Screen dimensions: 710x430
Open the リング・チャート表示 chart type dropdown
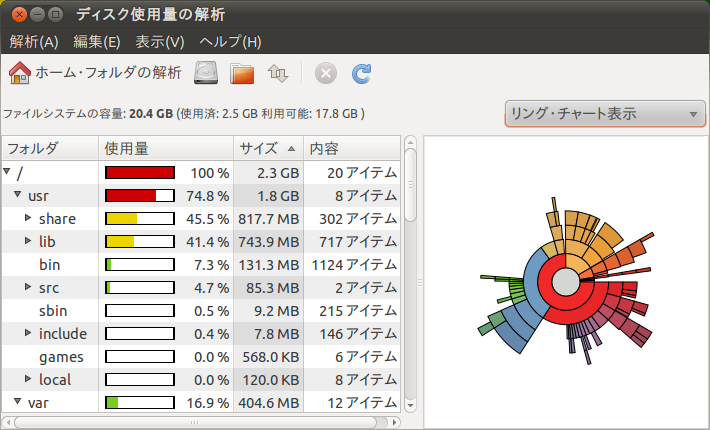pyautogui.click(x=605, y=114)
